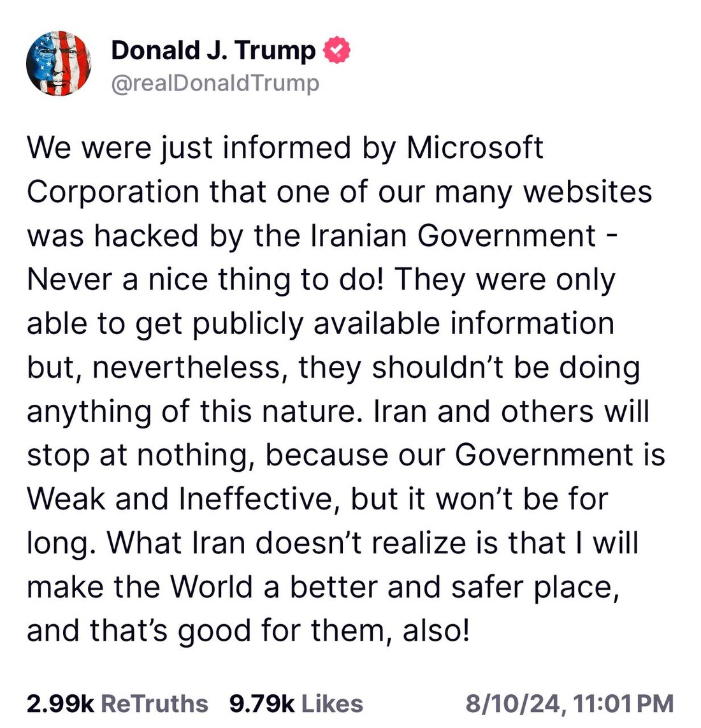Click the 9.79k likes number
This screenshot has height=728, width=701.
tap(262, 704)
